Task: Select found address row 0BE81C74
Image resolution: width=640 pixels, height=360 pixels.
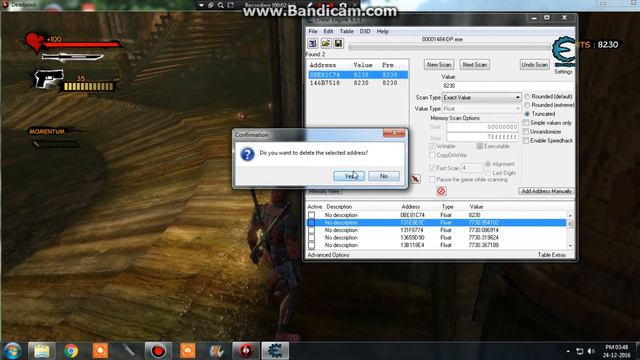Action: click(x=358, y=75)
